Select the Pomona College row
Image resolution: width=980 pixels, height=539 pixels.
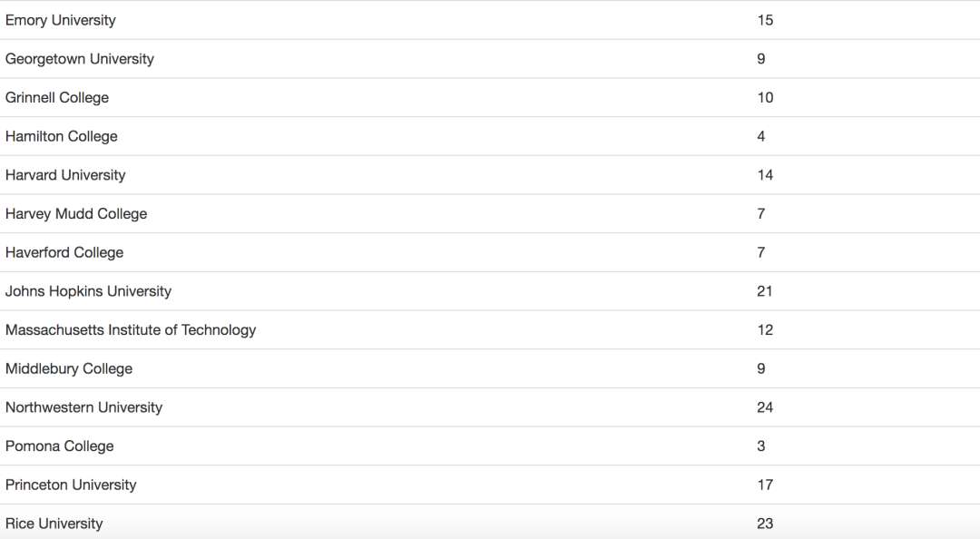coord(60,446)
